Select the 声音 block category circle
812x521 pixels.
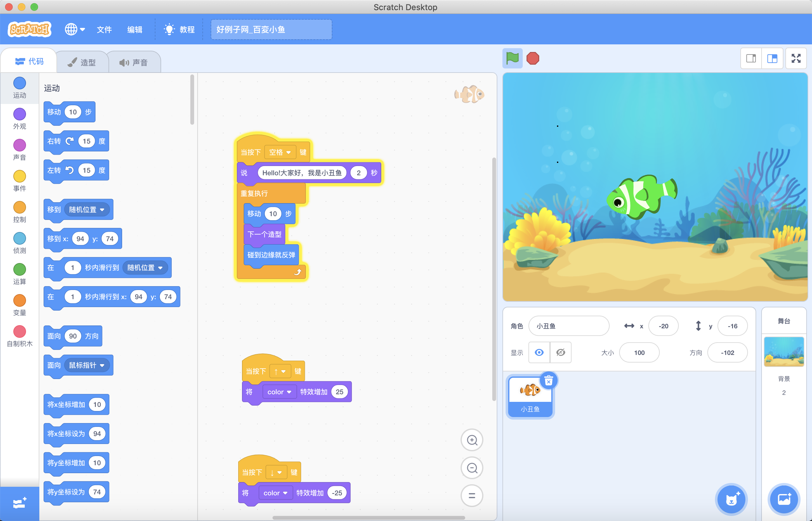20,145
